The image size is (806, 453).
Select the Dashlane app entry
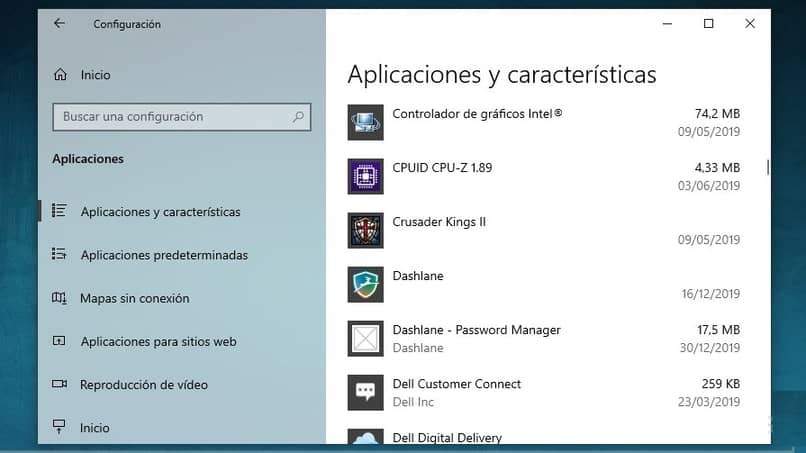coord(544,284)
